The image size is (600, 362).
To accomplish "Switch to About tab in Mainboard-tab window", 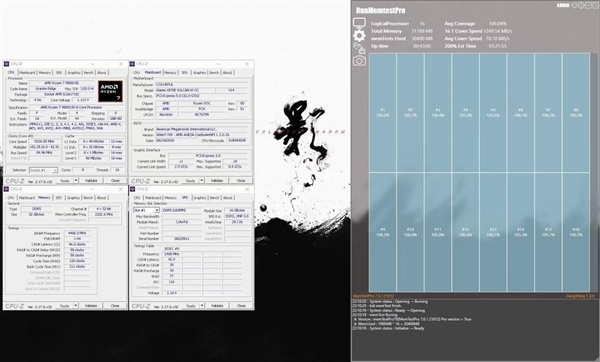I will point(227,72).
